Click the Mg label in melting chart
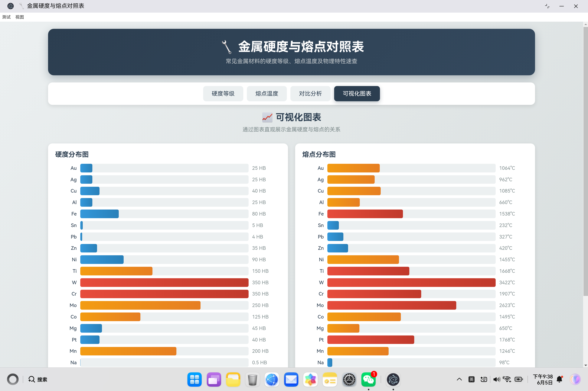Image resolution: width=588 pixels, height=391 pixels. coord(320,328)
